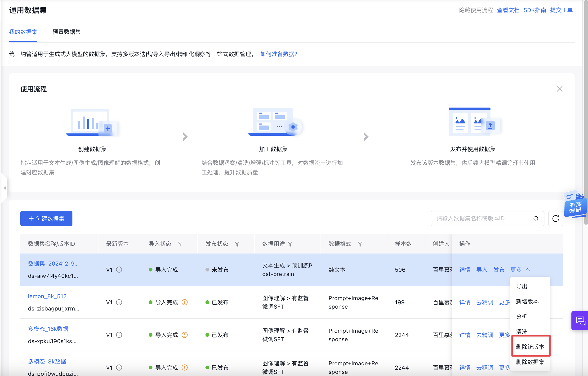This screenshot has height=376, width=588.
Task: Open dataset 数据集_20241219... link
Action: click(x=53, y=263)
